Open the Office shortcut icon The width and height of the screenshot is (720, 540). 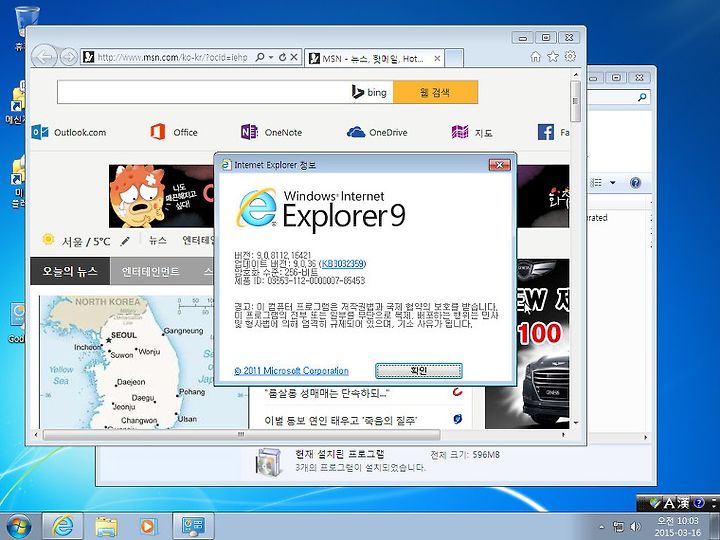point(158,132)
